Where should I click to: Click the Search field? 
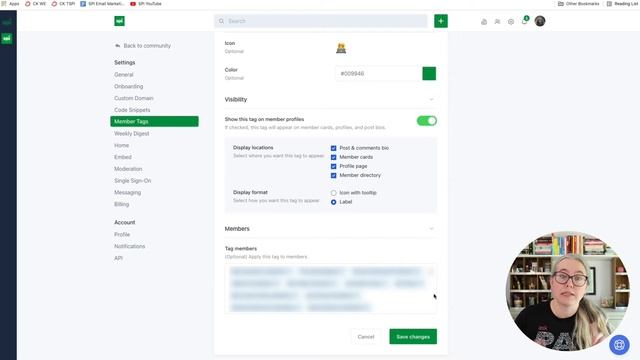321,21
